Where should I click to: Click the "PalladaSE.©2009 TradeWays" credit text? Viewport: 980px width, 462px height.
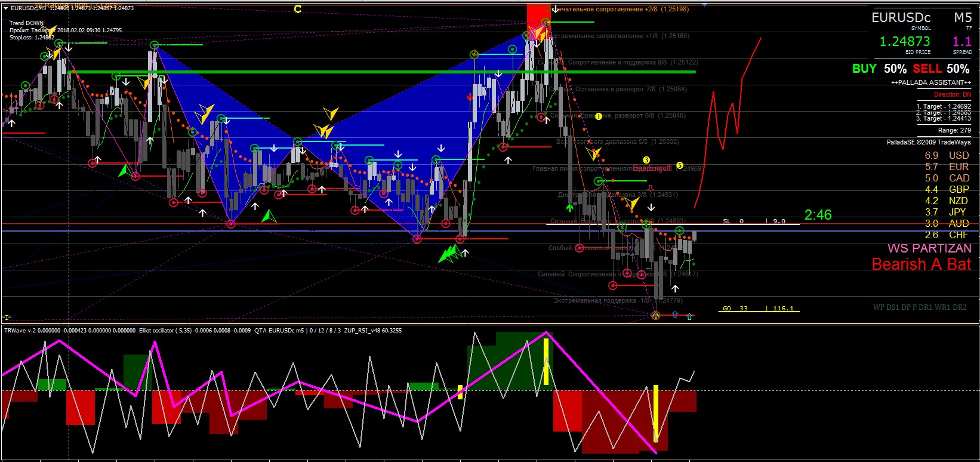point(929,143)
